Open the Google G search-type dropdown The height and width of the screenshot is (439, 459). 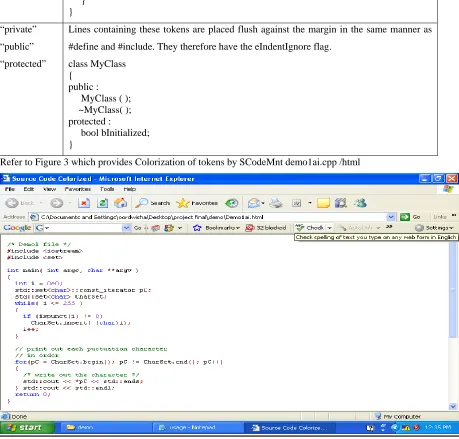click(42, 228)
